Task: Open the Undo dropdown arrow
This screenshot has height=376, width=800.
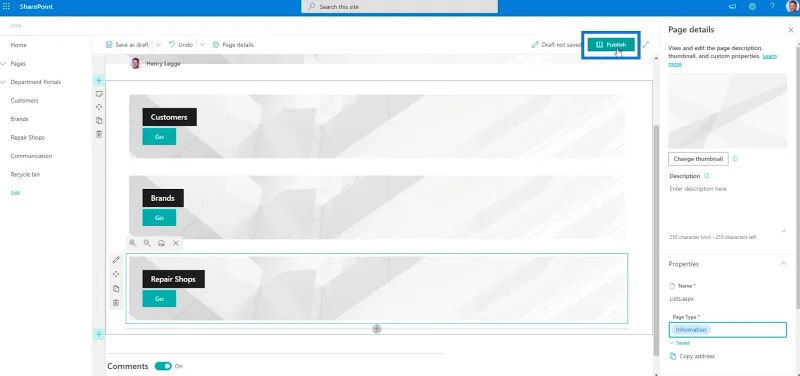Action: (x=202, y=45)
